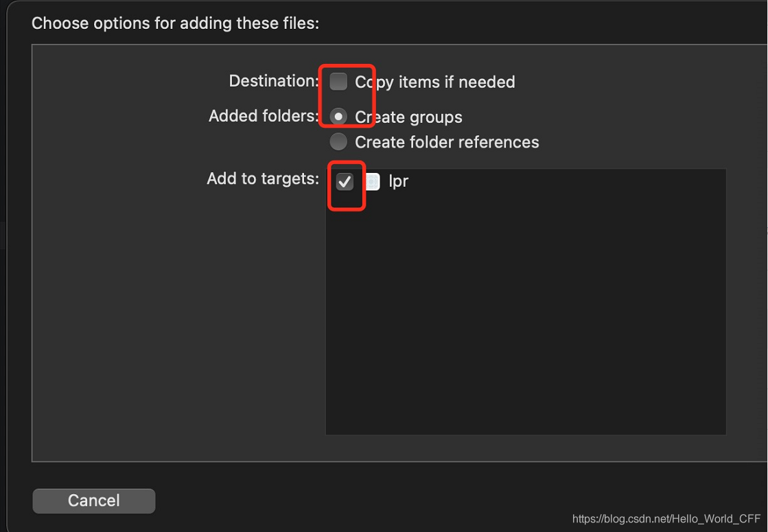Click the "Destination:" label

274,81
